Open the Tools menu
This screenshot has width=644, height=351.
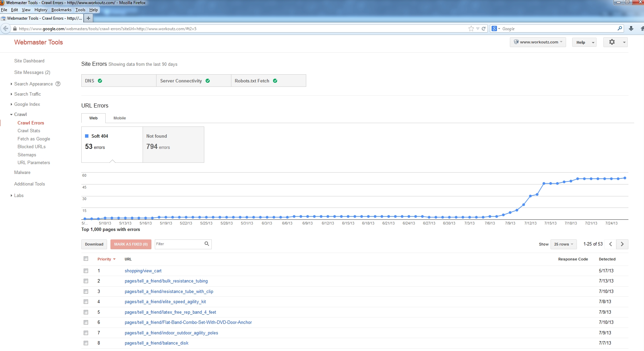tap(80, 10)
